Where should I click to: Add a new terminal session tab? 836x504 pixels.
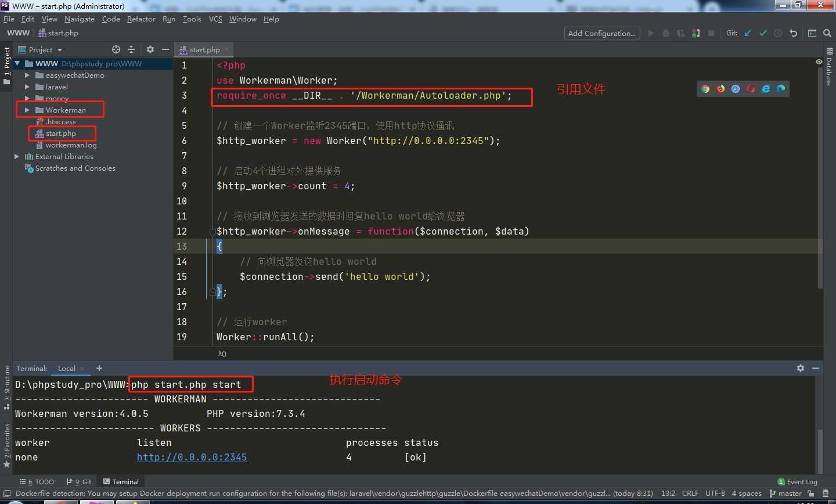coord(99,368)
